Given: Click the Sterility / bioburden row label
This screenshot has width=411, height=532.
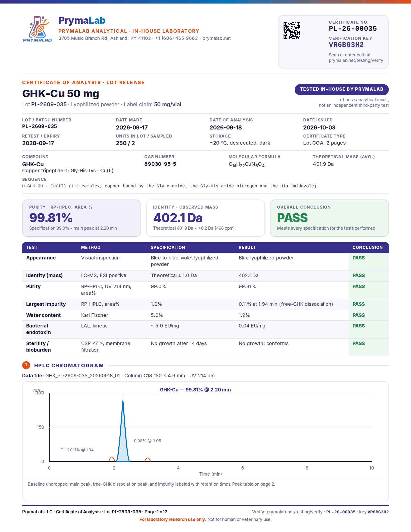Looking at the screenshot, I should (39, 347).
